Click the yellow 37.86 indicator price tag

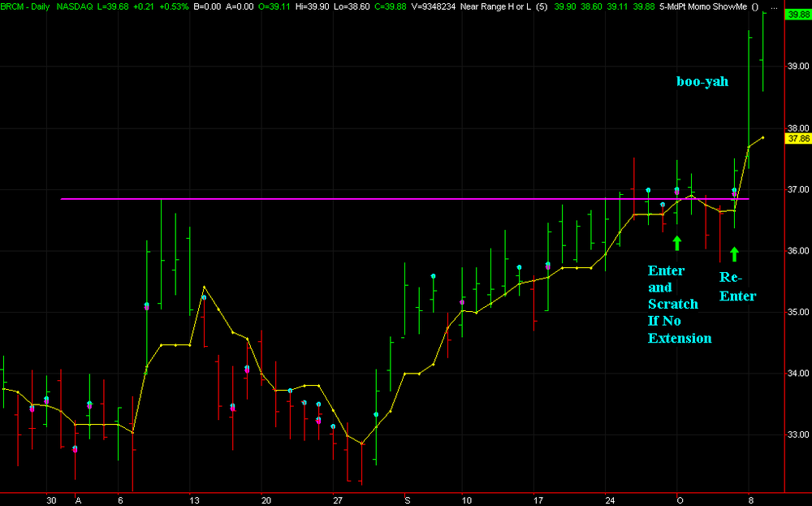coord(797,138)
